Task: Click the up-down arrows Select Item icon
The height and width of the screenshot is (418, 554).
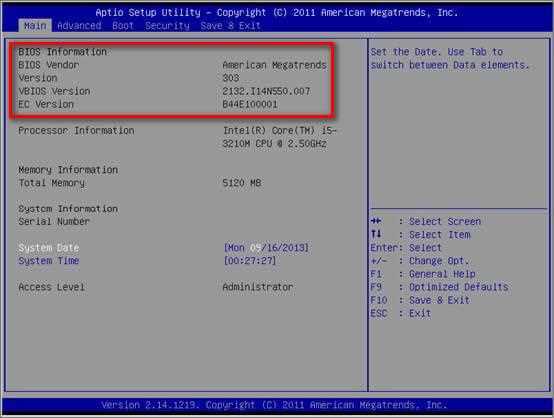Action: 376,234
